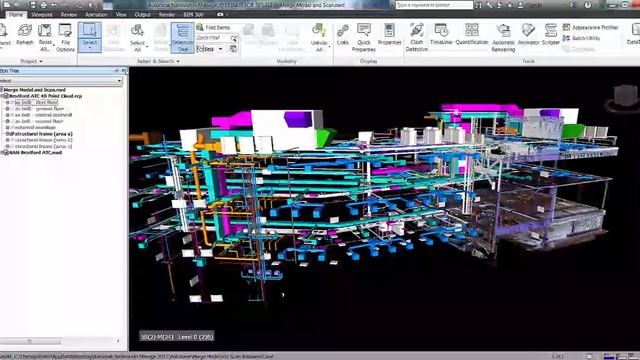Switch to the View ribbon tab

tap(121, 14)
